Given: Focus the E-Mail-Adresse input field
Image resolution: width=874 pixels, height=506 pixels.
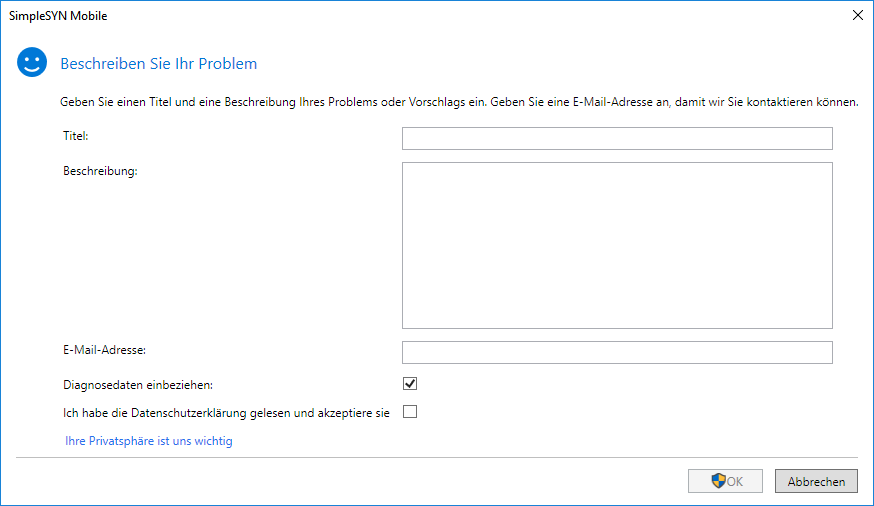Looking at the screenshot, I should pos(617,352).
